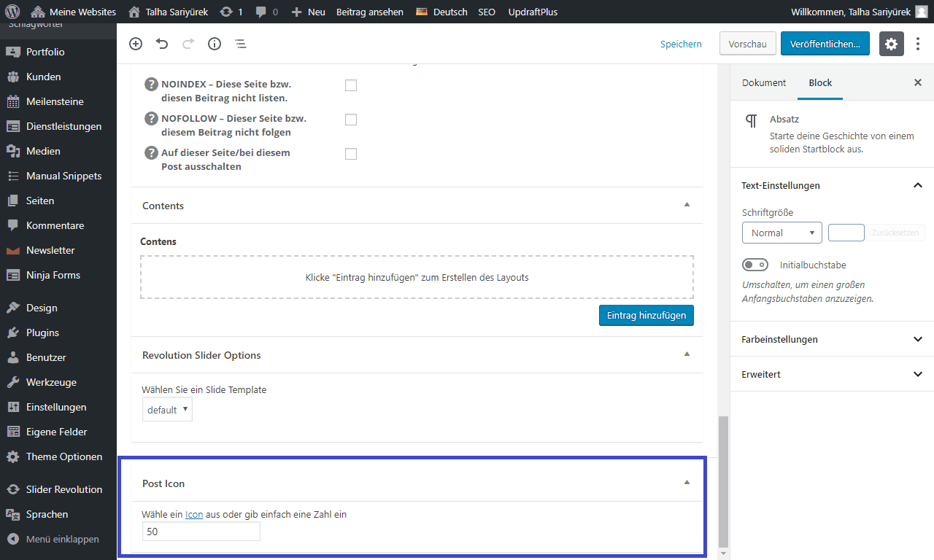This screenshot has width=934, height=560.
Task: Undo the last change
Action: tap(162, 44)
